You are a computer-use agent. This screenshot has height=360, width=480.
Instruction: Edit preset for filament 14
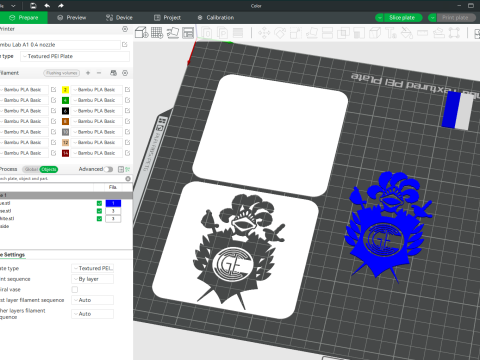(x=127, y=153)
